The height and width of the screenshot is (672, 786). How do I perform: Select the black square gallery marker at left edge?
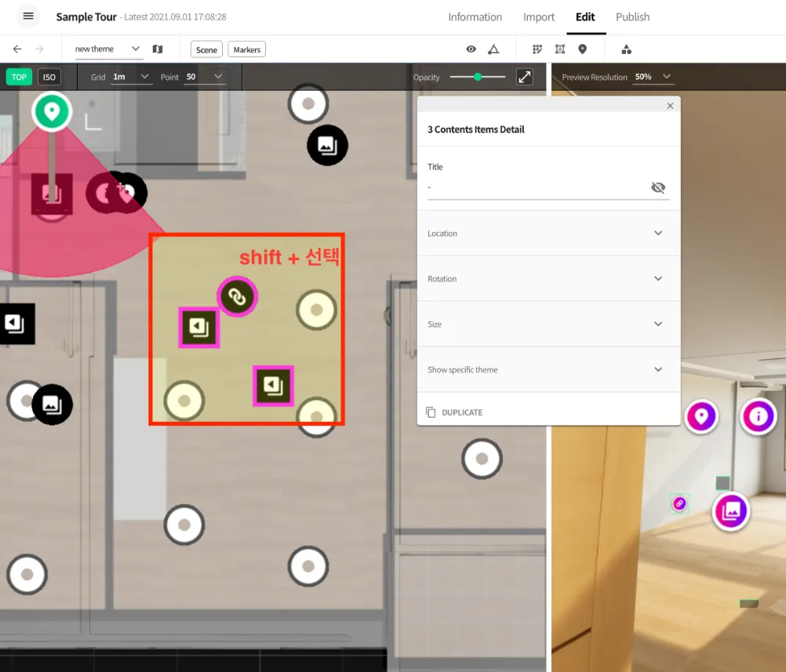pyautogui.click(x=16, y=324)
